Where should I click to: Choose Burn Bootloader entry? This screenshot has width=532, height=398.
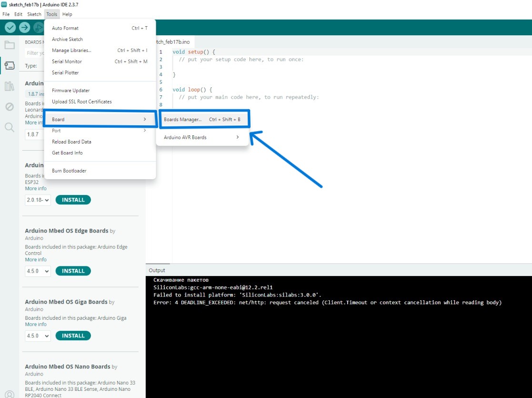pyautogui.click(x=100, y=171)
